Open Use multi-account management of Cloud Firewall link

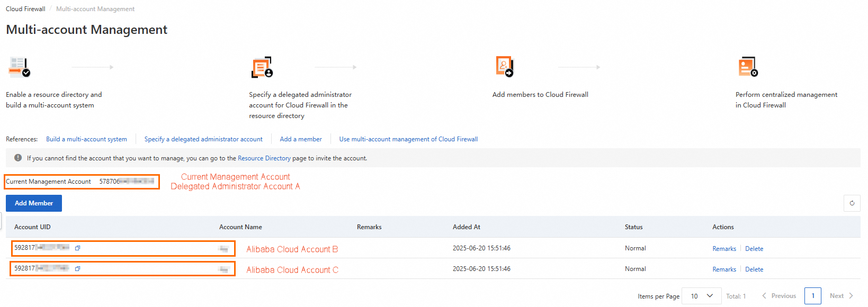tap(408, 139)
